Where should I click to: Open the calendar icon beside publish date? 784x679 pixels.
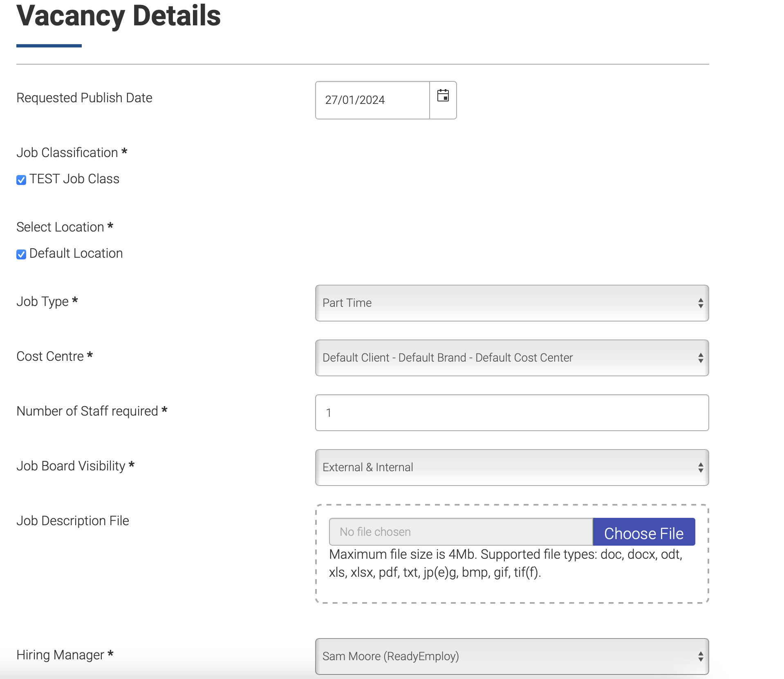click(x=443, y=99)
